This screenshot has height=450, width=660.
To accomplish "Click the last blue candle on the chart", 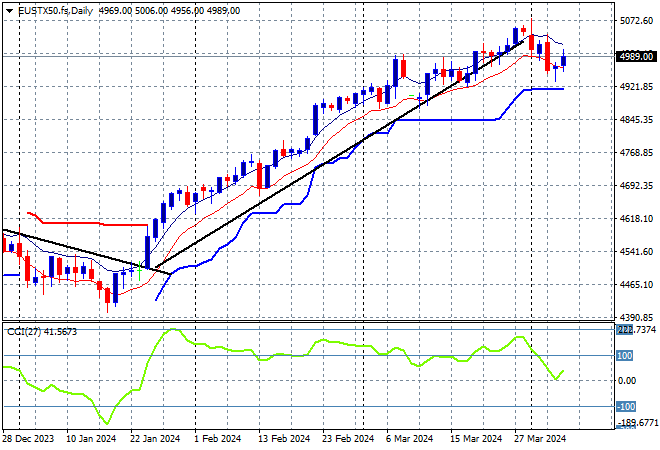I will [564, 61].
